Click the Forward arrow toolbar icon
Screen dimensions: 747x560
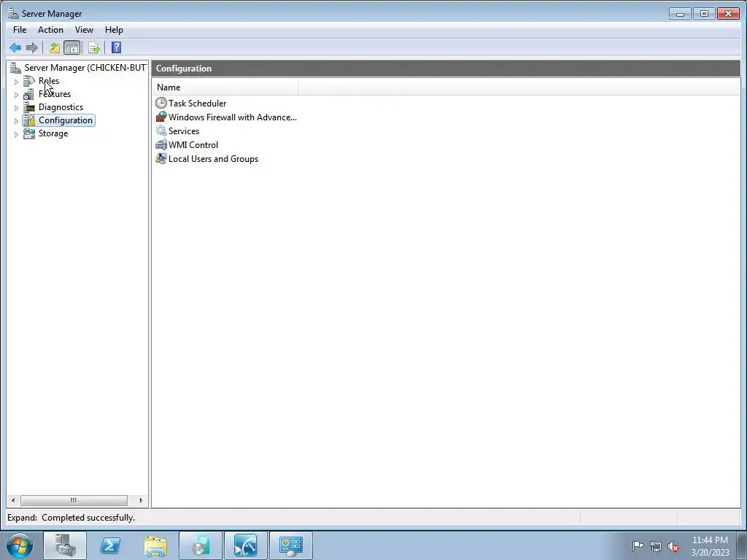(32, 47)
